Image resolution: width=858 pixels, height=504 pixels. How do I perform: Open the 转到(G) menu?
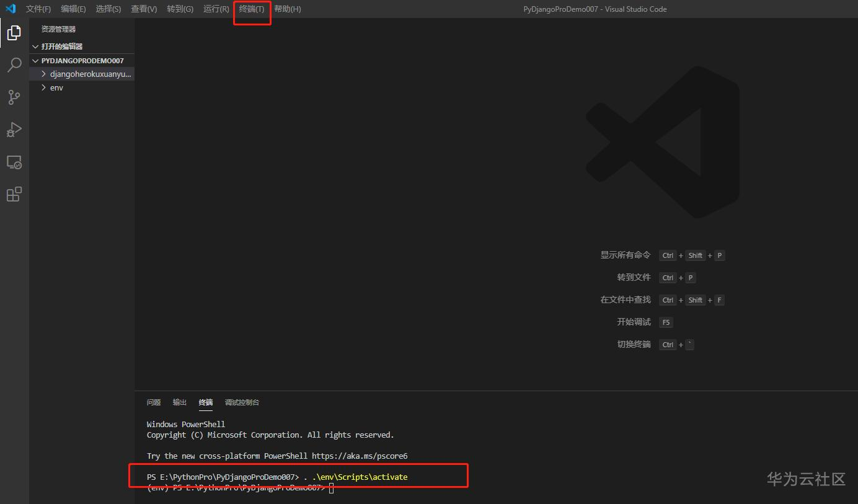[180, 9]
